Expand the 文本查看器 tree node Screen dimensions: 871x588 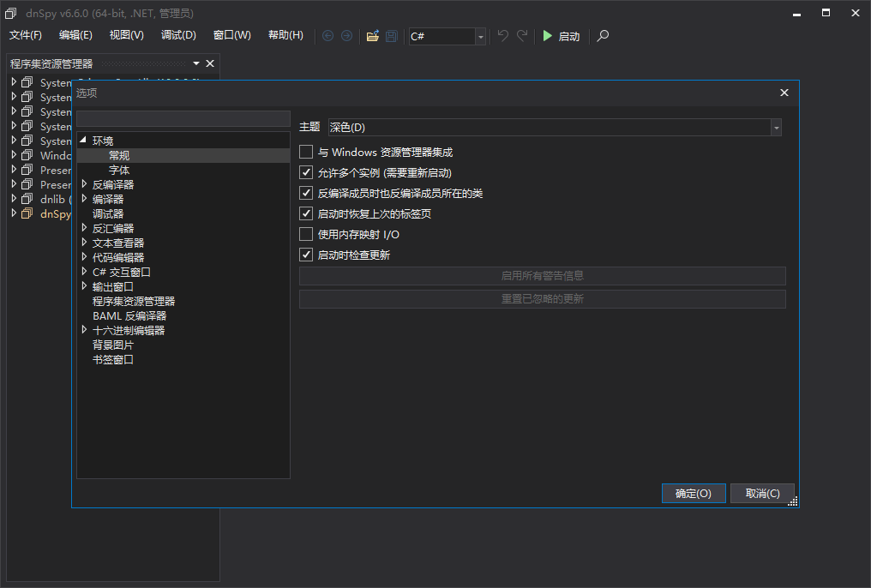tap(84, 242)
